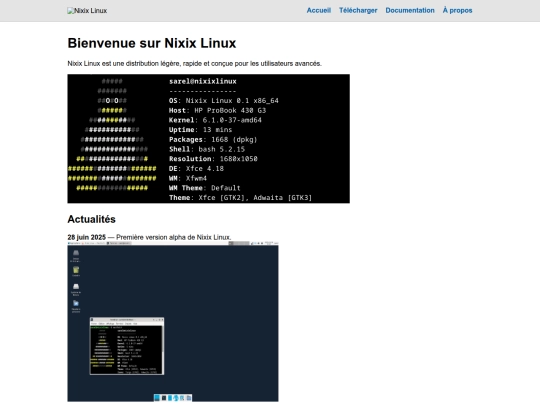This screenshot has width=540, height=405.
Task: Click the Packages: 1668 (dpkg) line
Action: click(x=213, y=139)
